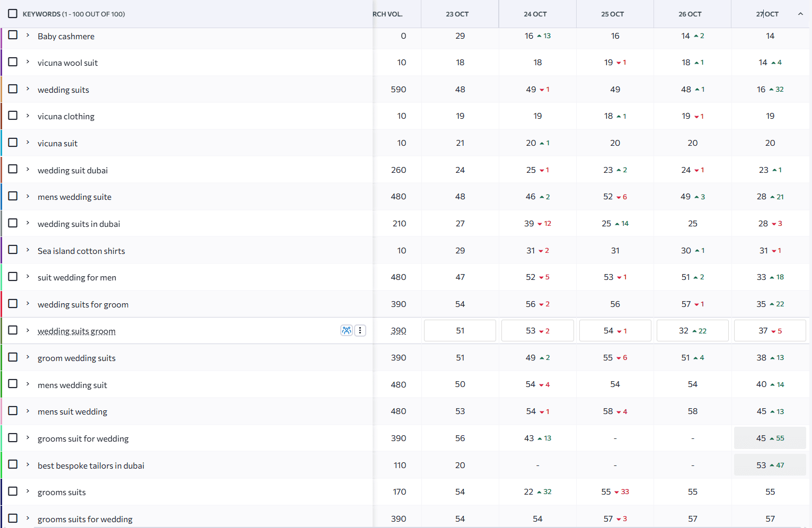Image resolution: width=812 pixels, height=528 pixels.
Task: Click 24 Oct rank for grooms suits
Action: point(537,492)
